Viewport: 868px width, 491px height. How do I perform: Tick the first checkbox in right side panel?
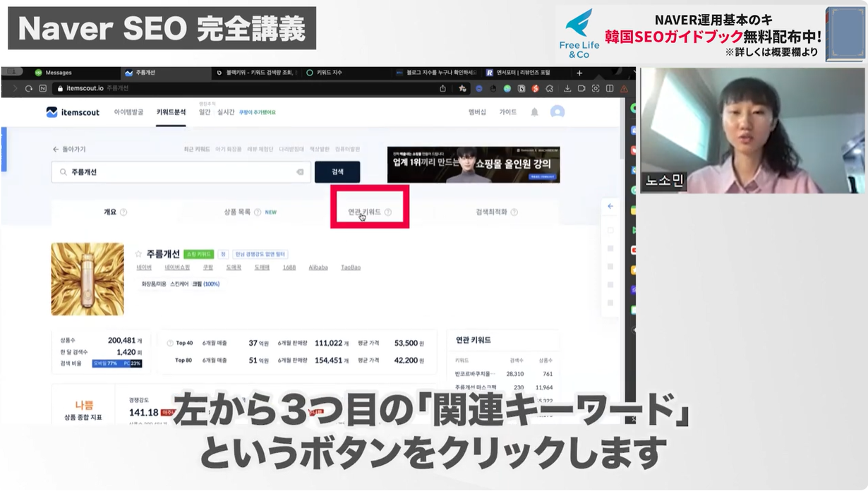610,230
